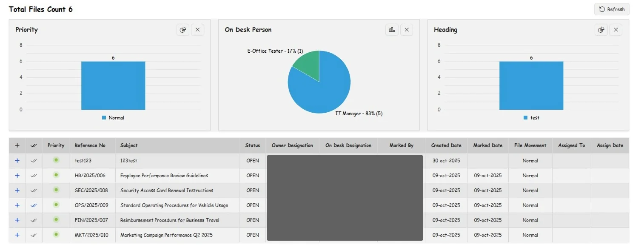Open subject Security Access Card Renewal Instructions
This screenshot has height=250, width=644.
coord(167,190)
